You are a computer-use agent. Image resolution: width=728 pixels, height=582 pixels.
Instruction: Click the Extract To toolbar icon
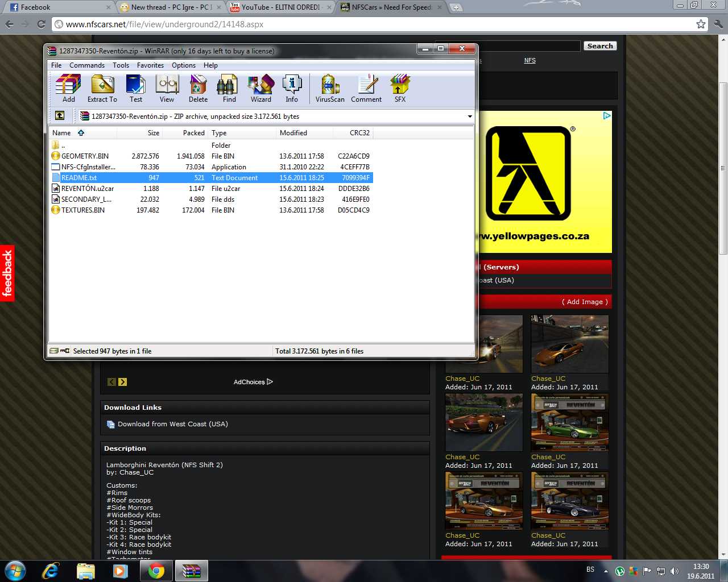pyautogui.click(x=102, y=88)
